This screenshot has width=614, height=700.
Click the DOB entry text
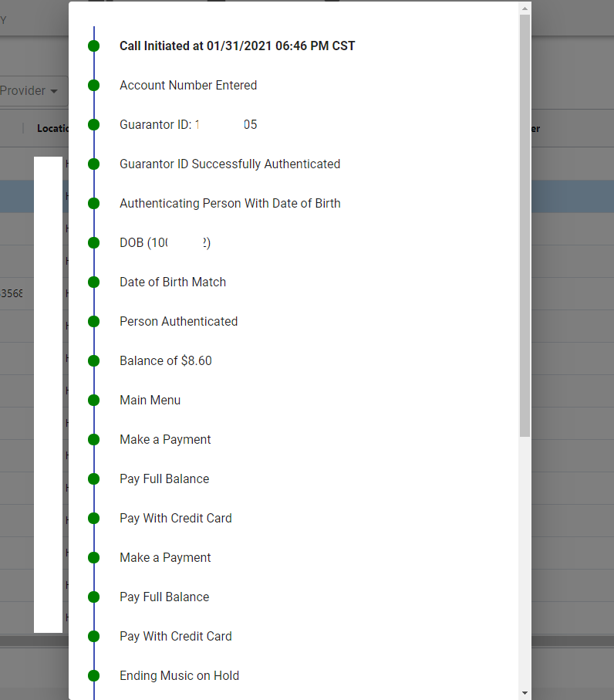click(x=165, y=243)
